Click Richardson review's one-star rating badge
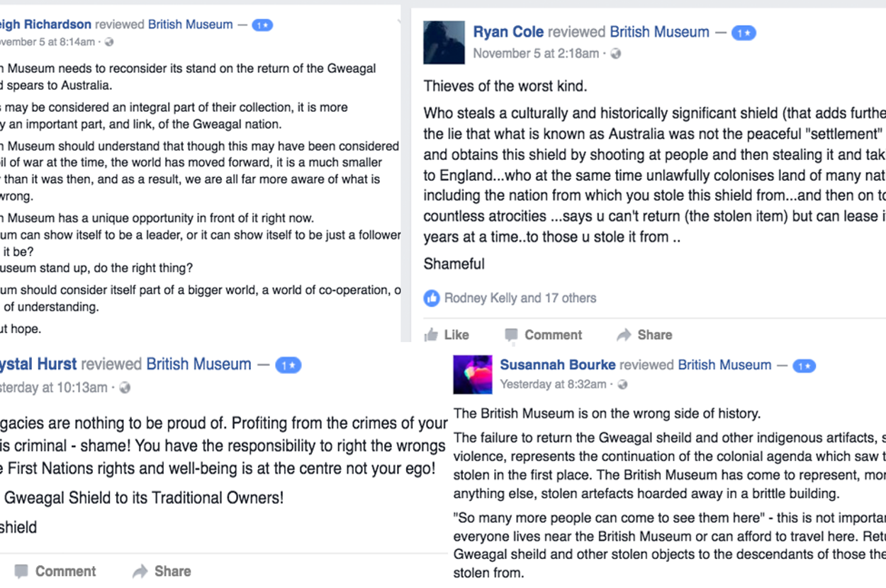The width and height of the screenshot is (886, 588). click(x=262, y=25)
